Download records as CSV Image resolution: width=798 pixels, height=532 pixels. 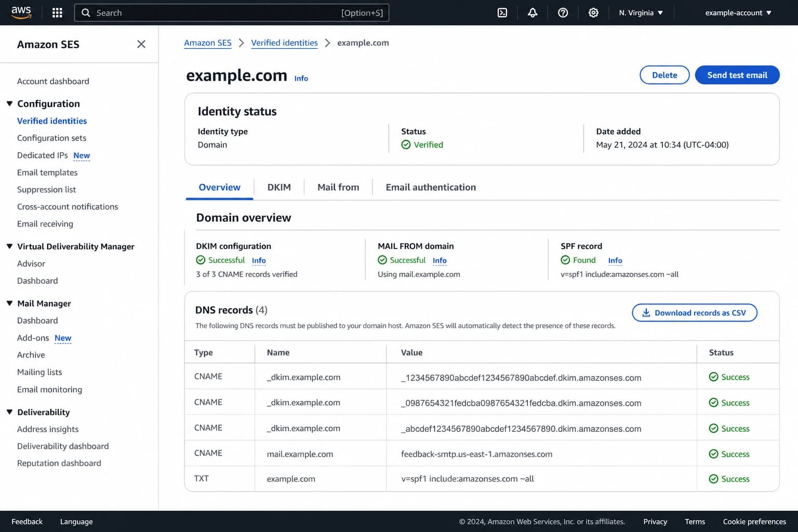(x=695, y=313)
